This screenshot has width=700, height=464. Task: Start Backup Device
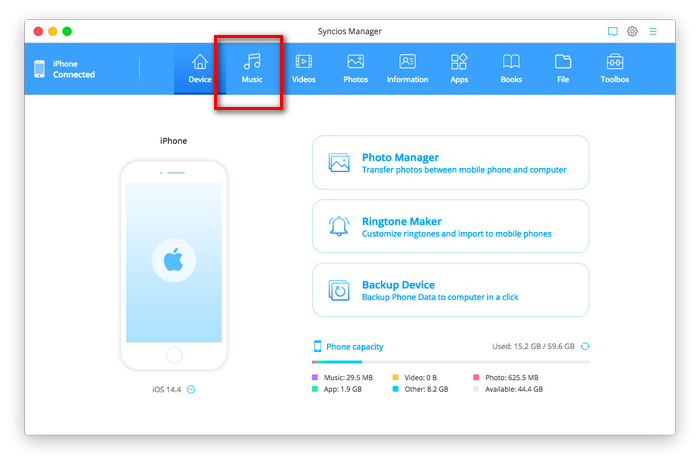coord(450,290)
